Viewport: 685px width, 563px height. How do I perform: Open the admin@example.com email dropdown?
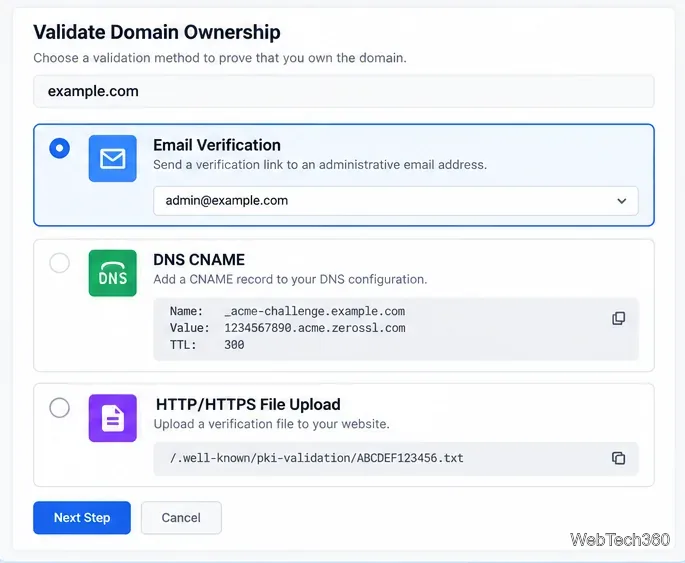(x=396, y=201)
